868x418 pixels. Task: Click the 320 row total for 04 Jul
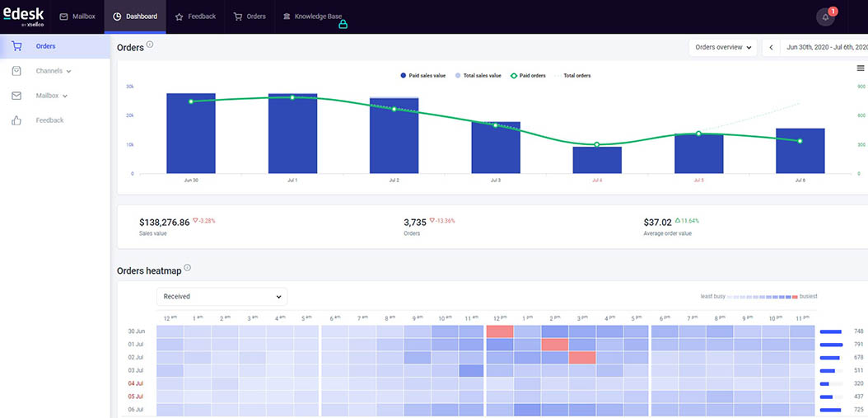859,383
